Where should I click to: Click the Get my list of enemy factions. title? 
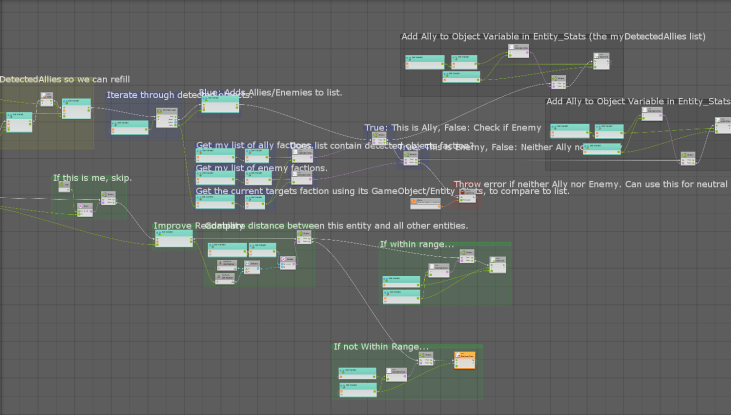point(262,168)
